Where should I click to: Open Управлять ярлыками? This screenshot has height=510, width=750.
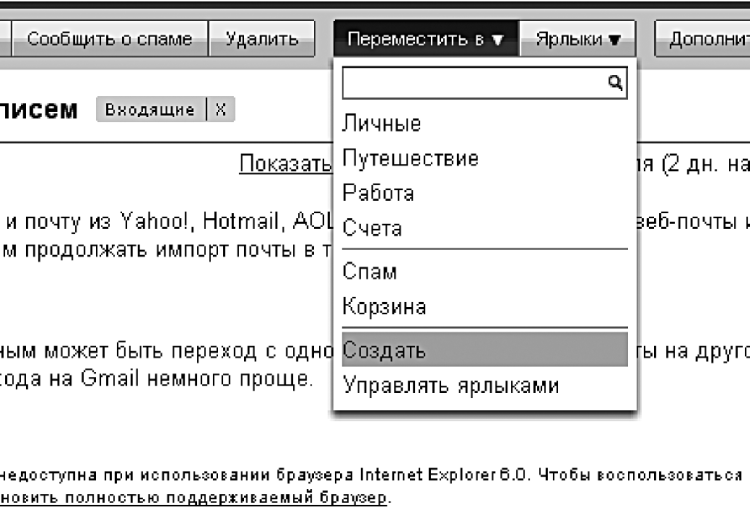click(x=450, y=385)
